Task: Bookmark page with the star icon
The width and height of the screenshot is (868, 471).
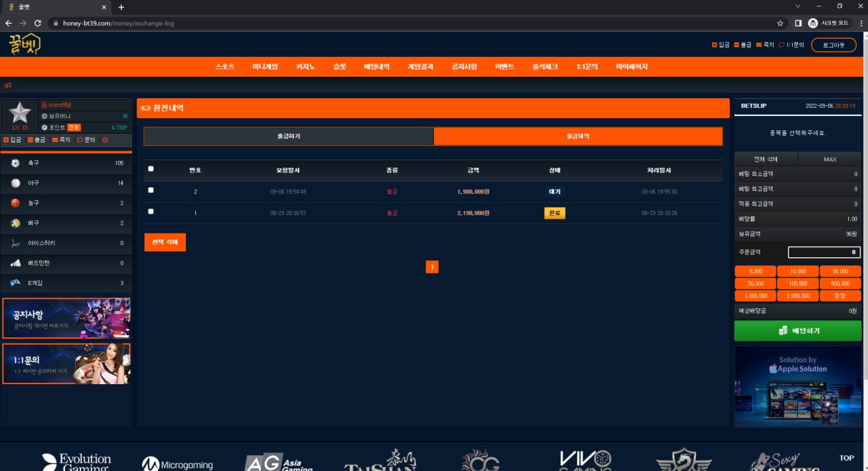Action: pyautogui.click(x=780, y=23)
